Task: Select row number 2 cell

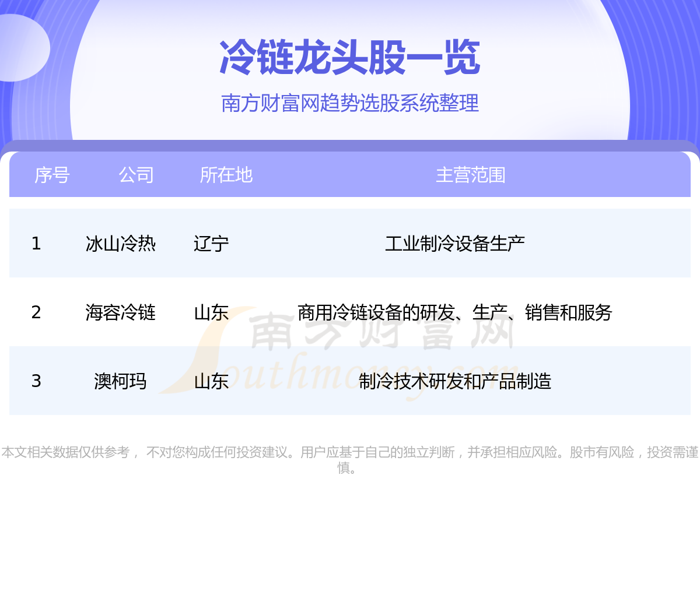Action: tap(36, 312)
